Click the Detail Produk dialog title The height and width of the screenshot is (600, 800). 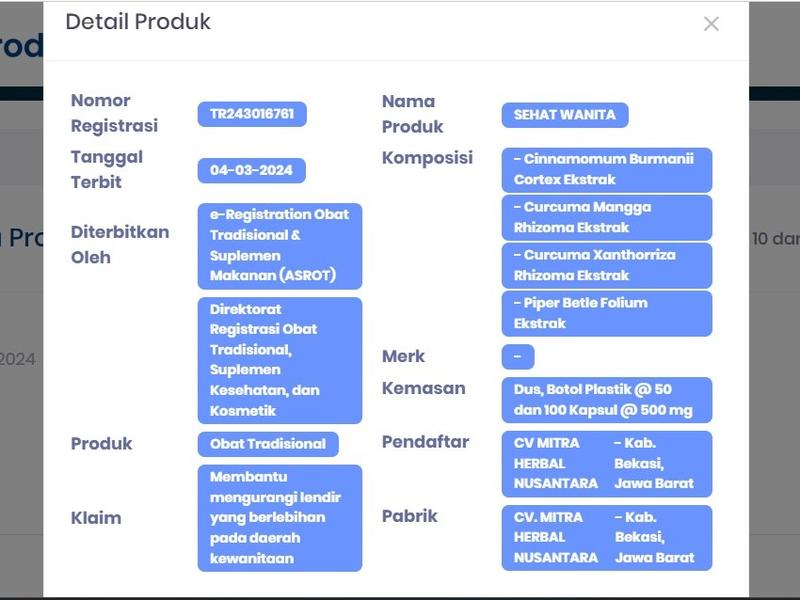pyautogui.click(x=138, y=22)
